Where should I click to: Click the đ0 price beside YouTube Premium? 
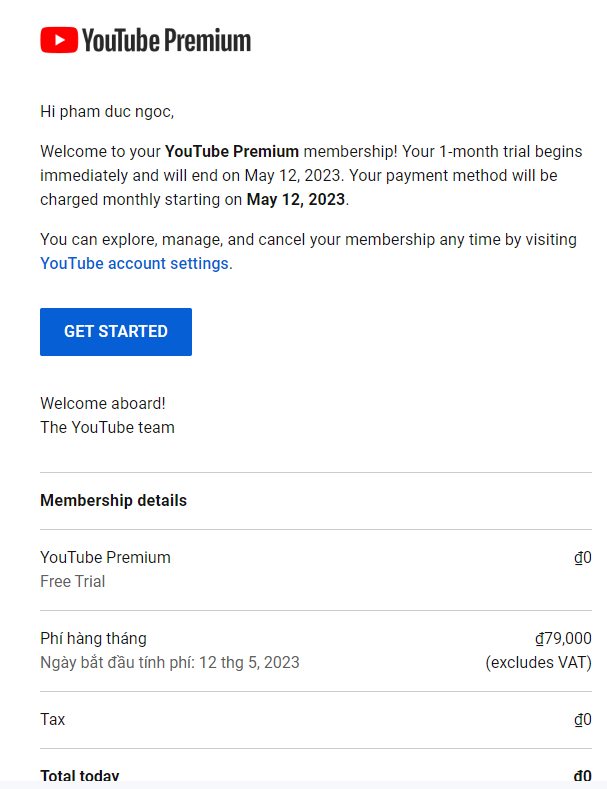click(583, 558)
